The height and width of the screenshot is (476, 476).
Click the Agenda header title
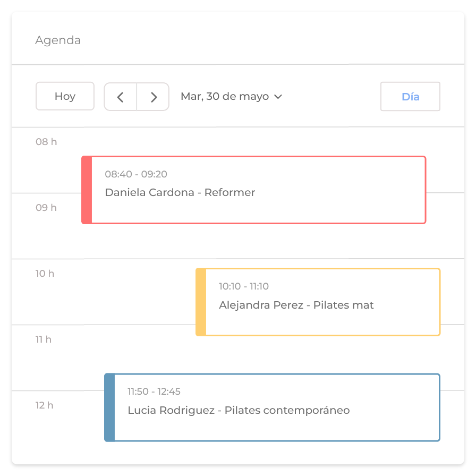(58, 40)
